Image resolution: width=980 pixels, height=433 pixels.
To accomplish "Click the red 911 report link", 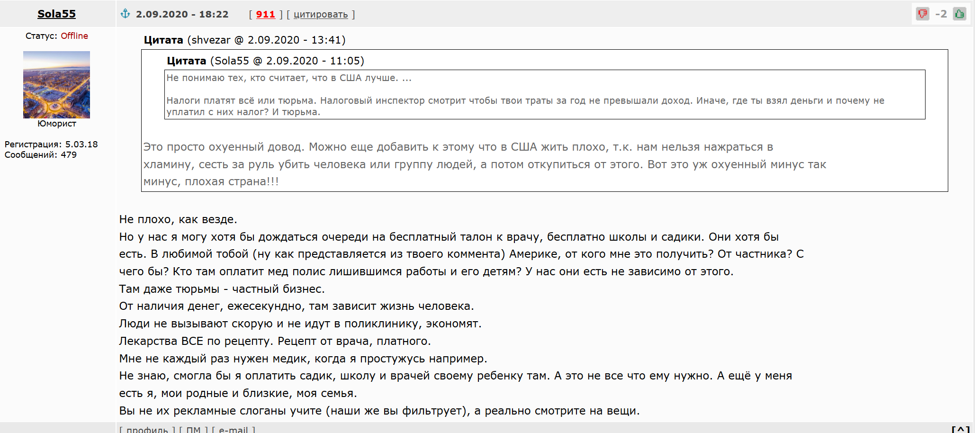I will tap(265, 14).
